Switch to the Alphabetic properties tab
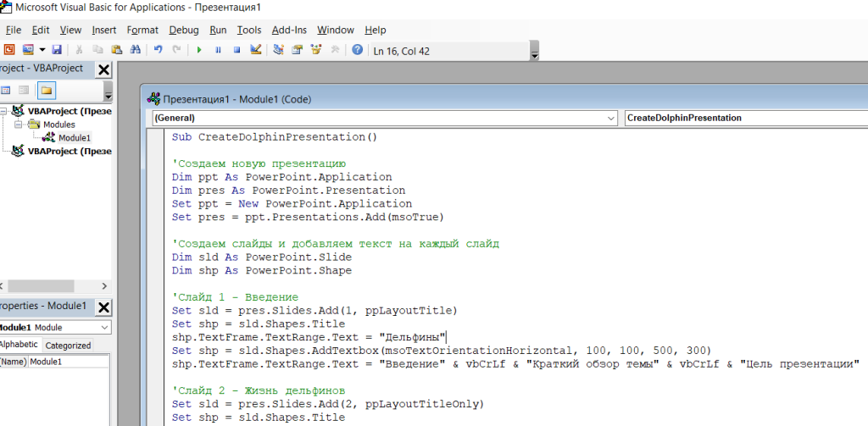This screenshot has width=868, height=426. point(19,345)
